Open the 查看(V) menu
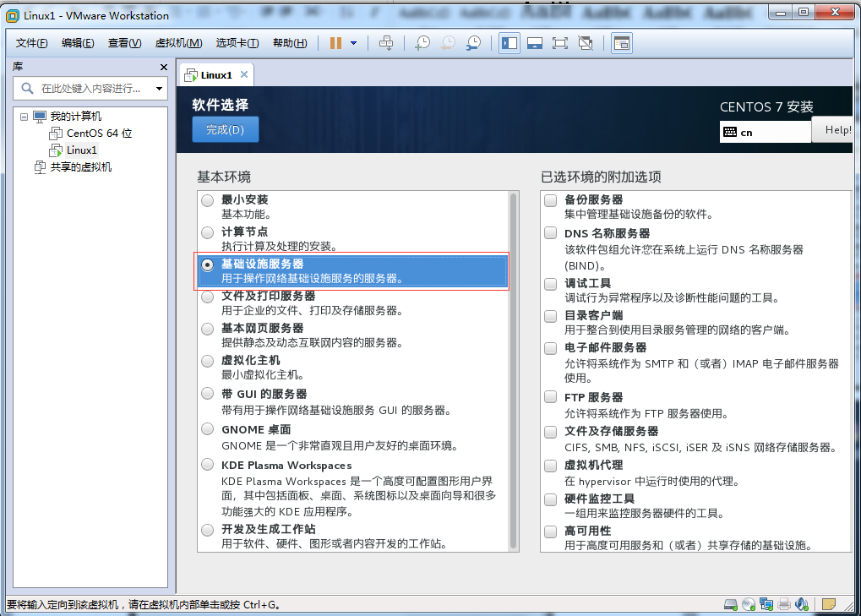 (x=125, y=43)
